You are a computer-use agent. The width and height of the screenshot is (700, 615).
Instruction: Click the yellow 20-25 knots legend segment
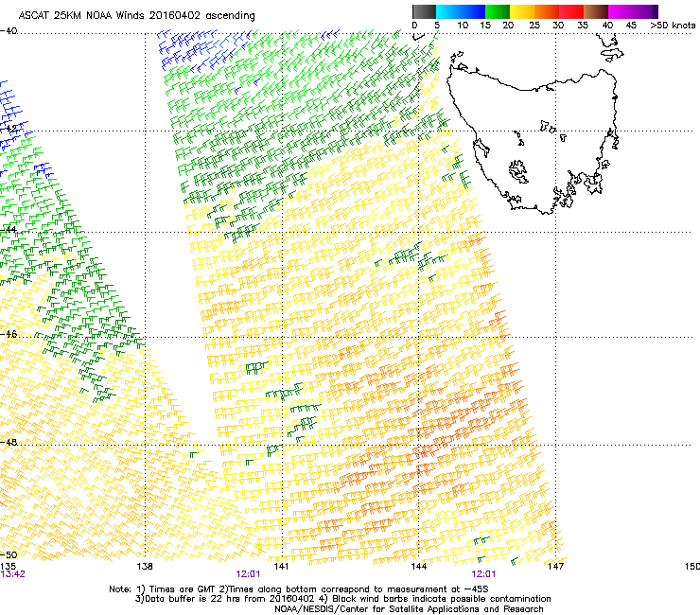click(x=522, y=11)
